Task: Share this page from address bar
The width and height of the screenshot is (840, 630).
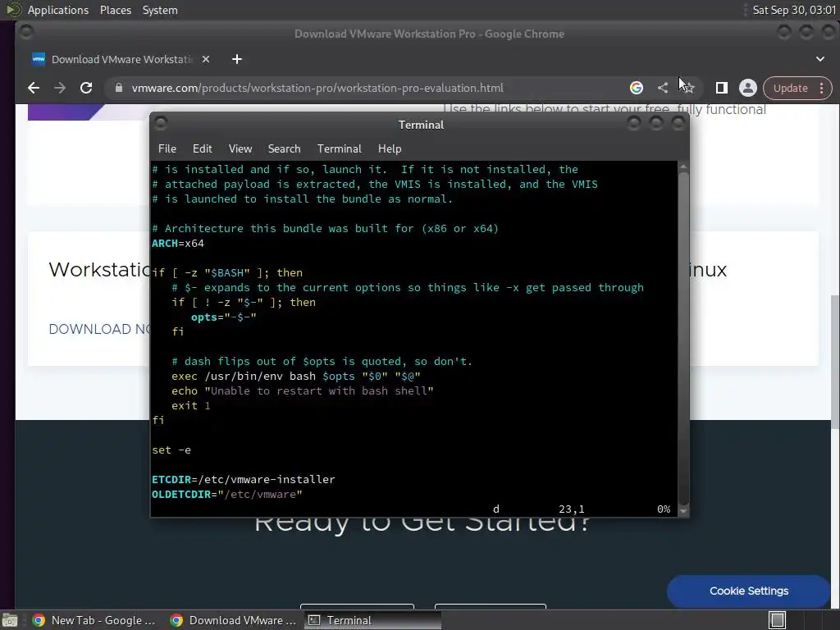Action: (x=663, y=88)
